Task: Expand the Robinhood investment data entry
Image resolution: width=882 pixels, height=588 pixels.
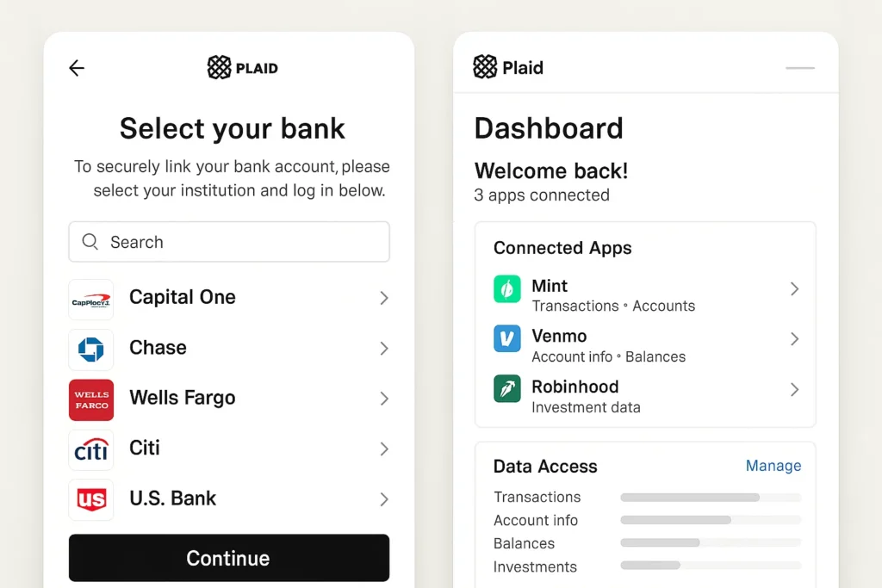Action: click(x=794, y=389)
